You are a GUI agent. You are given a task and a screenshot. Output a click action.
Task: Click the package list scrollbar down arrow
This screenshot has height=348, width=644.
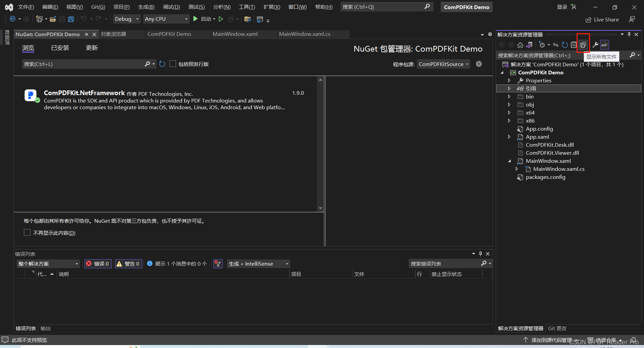[x=320, y=208]
